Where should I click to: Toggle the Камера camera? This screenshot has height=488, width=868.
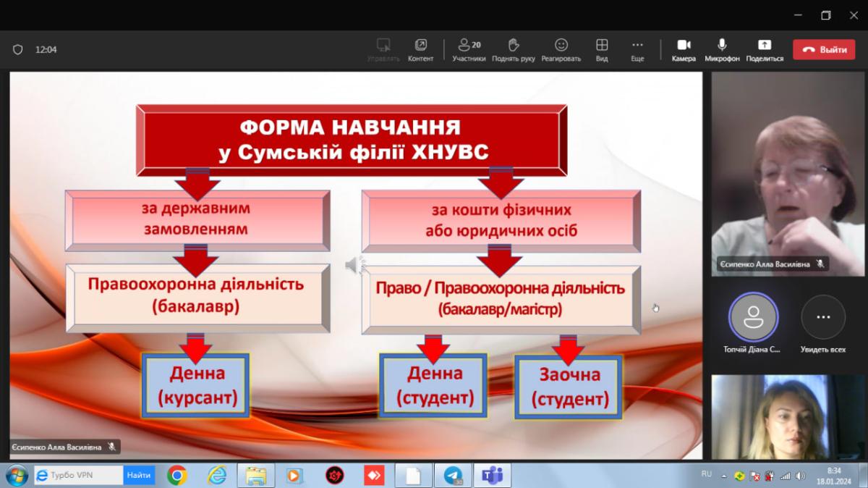tap(684, 50)
